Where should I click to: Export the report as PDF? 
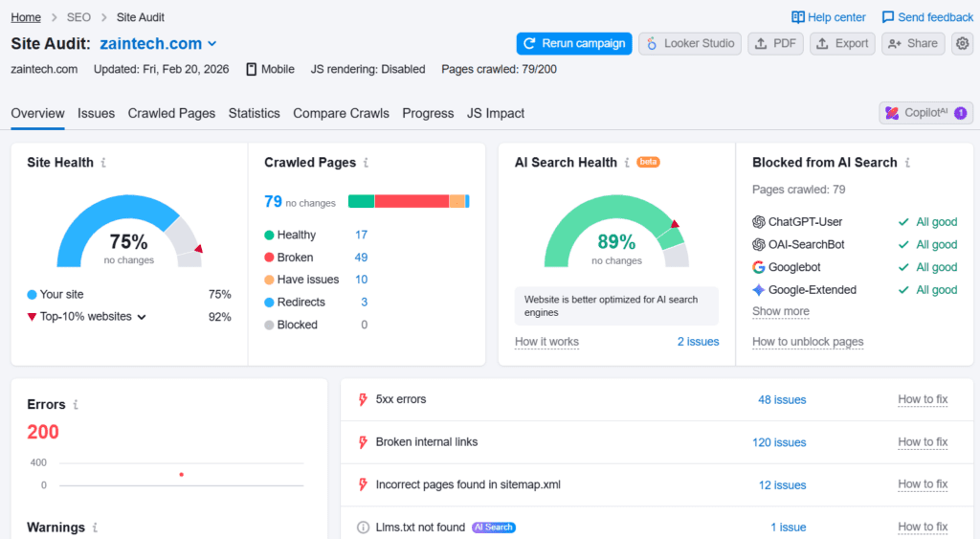[x=774, y=43]
